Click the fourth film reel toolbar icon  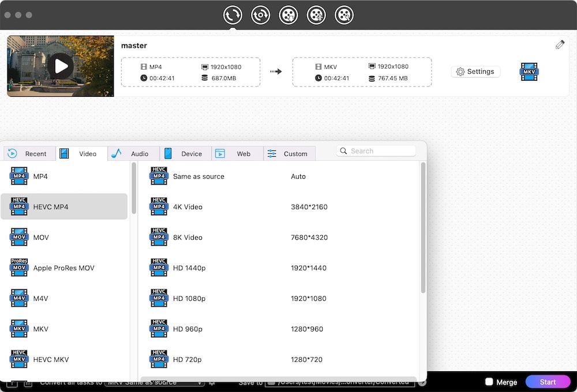coord(316,15)
